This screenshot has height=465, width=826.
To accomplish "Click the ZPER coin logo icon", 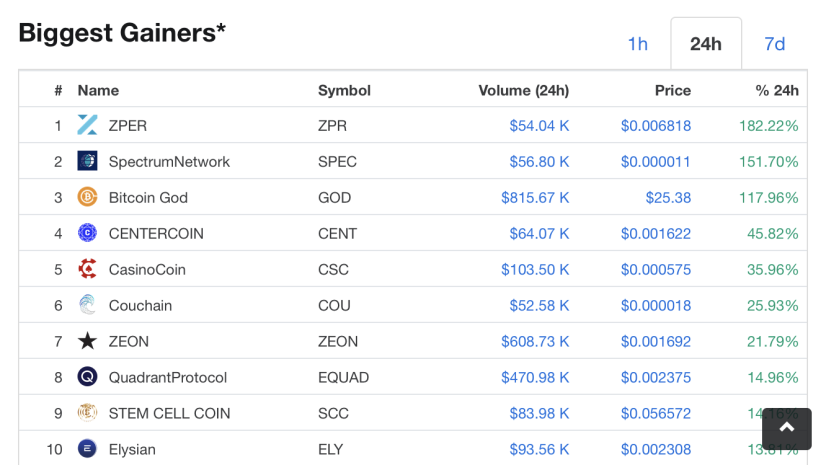I will [x=87, y=125].
